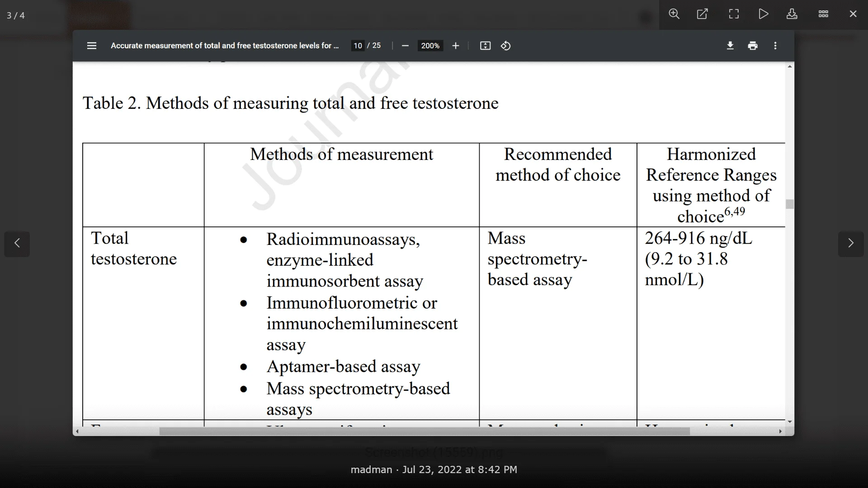Click the scroll left arrow

pos(77,432)
